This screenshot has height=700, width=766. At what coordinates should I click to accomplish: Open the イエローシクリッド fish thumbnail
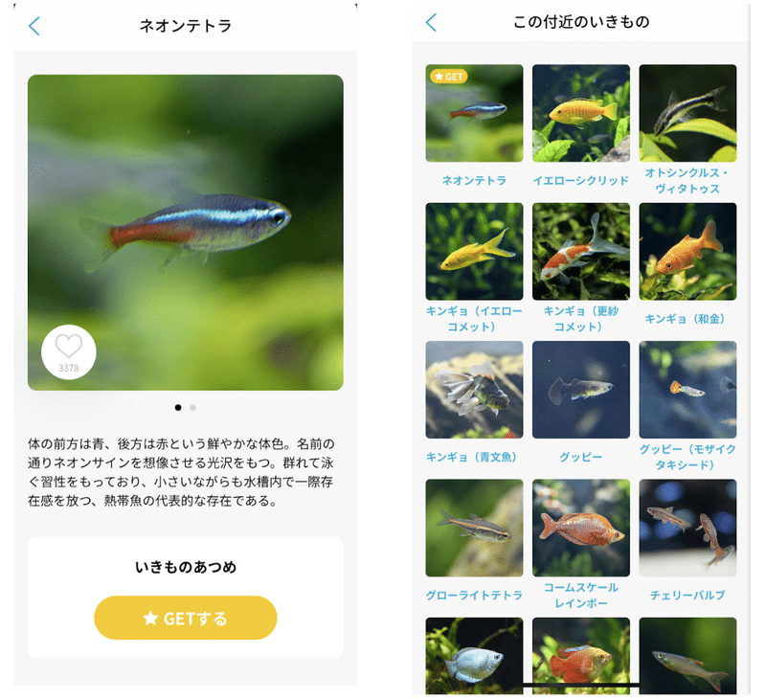[x=581, y=113]
